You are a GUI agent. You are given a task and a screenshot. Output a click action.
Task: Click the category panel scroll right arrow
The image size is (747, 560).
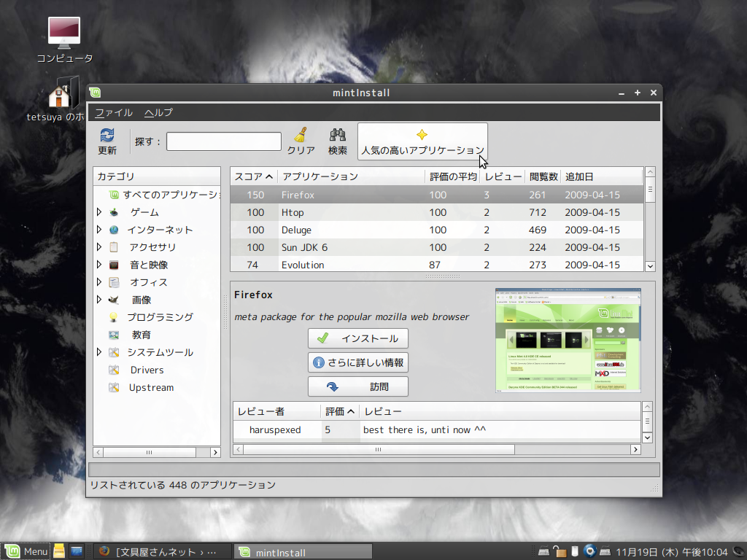click(215, 452)
